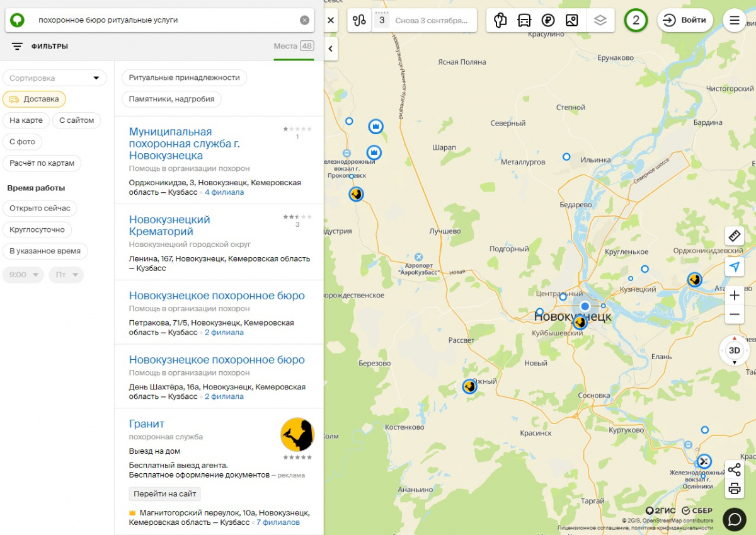Open the map layers stack menu
The image size is (756, 535).
click(600, 20)
